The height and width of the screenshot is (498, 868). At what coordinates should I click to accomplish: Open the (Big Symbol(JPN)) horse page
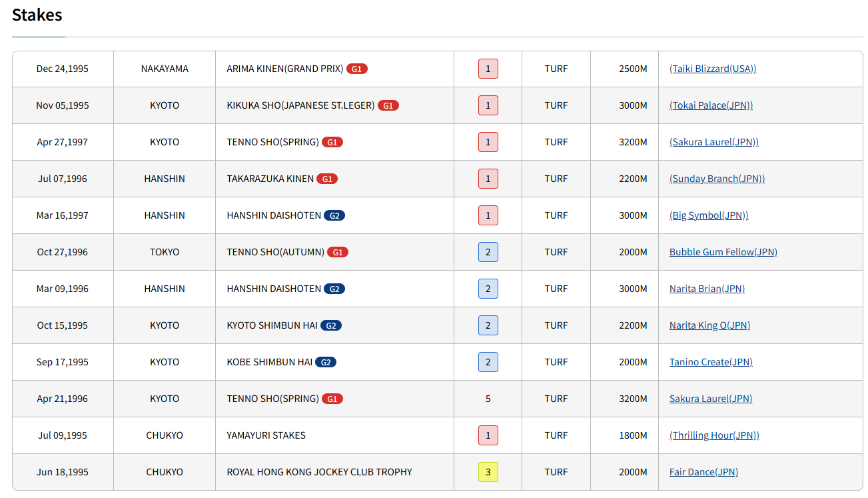709,215
